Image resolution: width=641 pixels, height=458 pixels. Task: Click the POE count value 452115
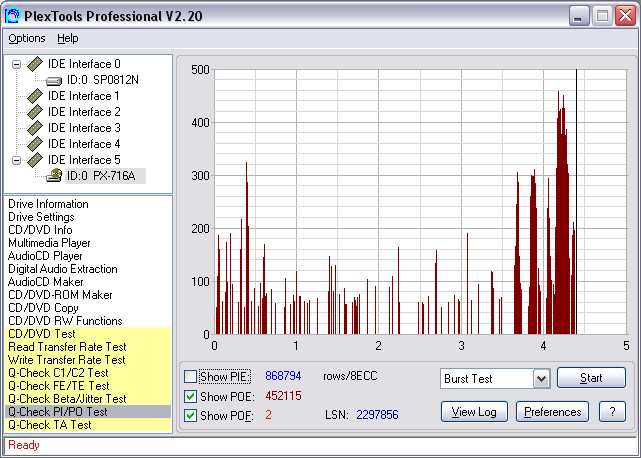click(283, 396)
